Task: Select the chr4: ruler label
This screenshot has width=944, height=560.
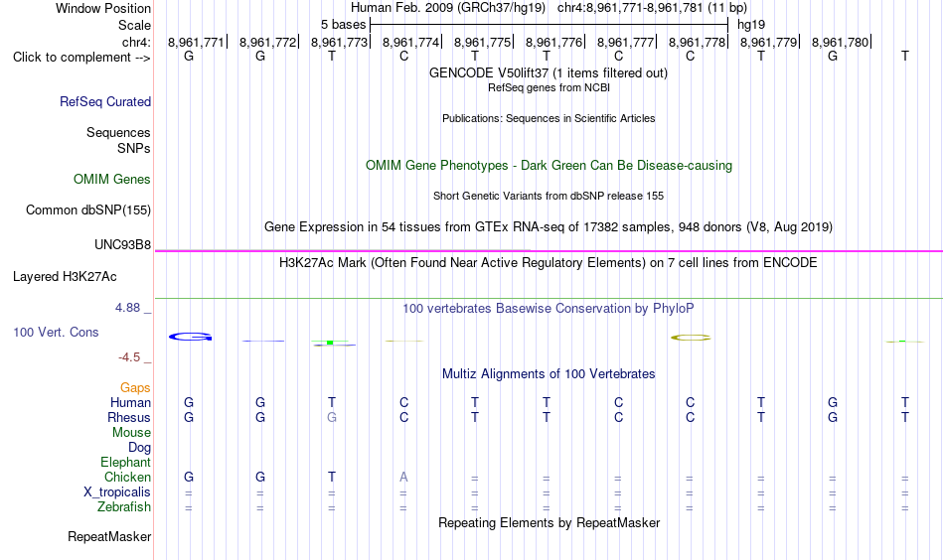Action: click(x=136, y=42)
